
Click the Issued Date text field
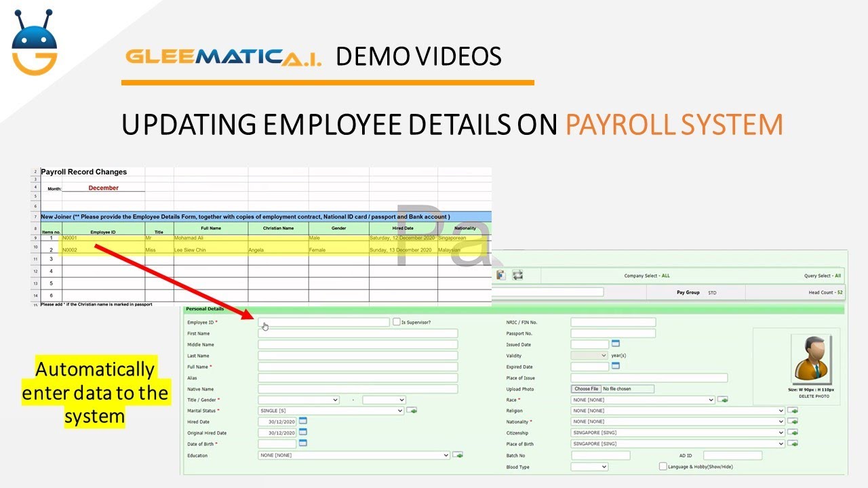(590, 344)
